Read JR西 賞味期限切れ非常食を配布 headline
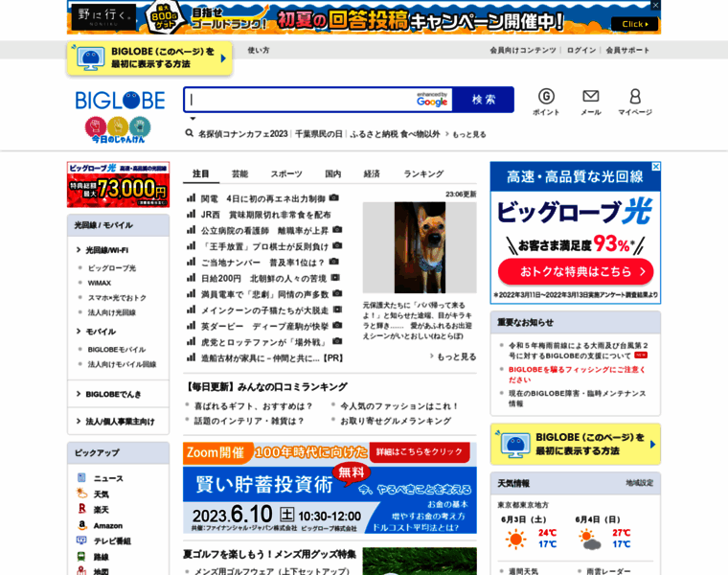Viewport: 728px width, 575px height. [265, 215]
